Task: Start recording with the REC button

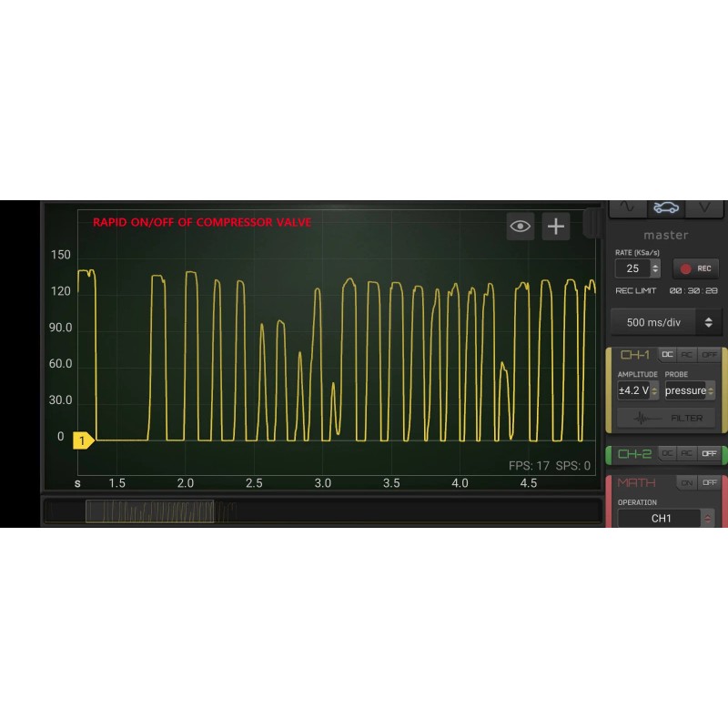Action: coord(696,268)
